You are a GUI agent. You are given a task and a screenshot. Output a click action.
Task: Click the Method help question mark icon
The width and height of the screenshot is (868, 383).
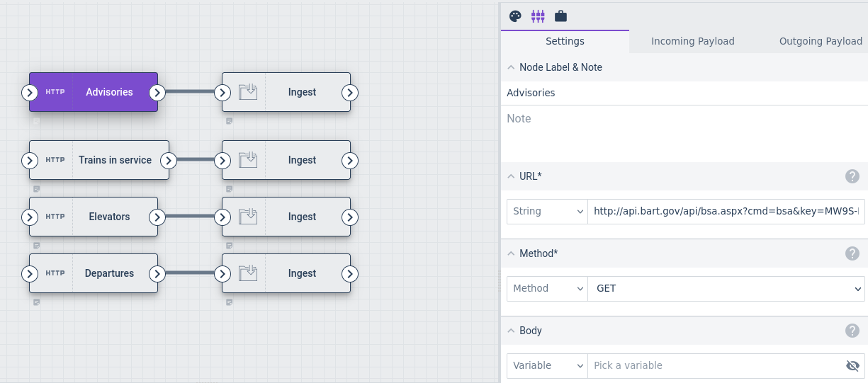[x=852, y=253]
